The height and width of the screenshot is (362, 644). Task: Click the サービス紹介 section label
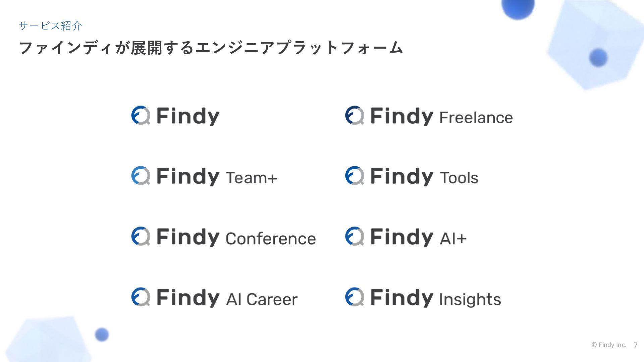[x=51, y=26]
